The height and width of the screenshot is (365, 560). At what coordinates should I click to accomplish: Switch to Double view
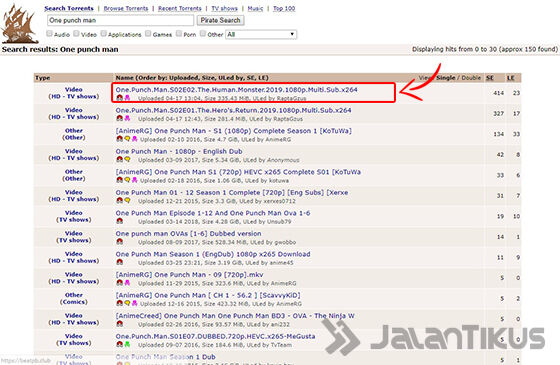471,78
